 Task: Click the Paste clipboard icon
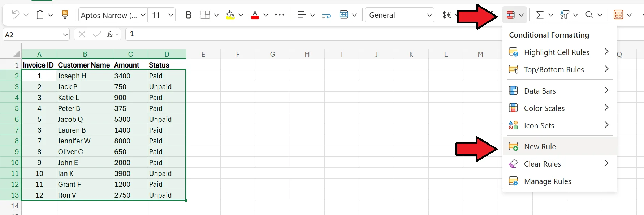40,15
